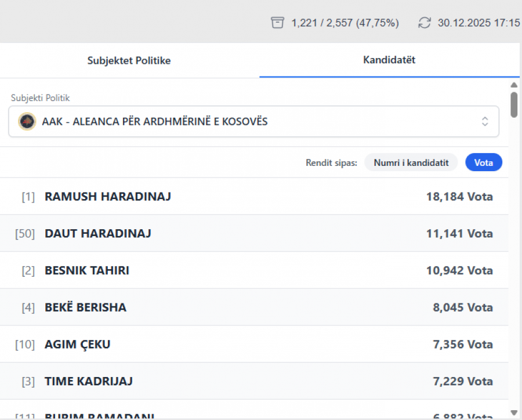This screenshot has height=420, width=522.
Task: Click the 10,942 Vota value
Action: (x=459, y=270)
